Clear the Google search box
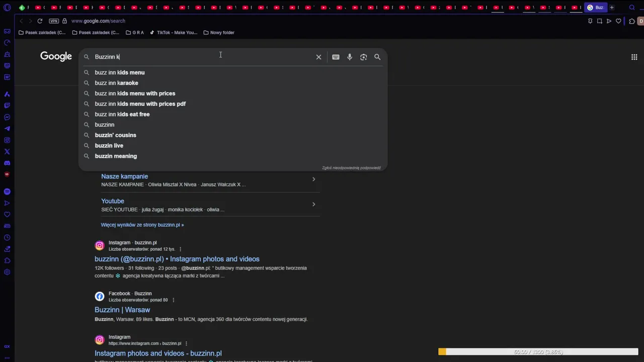 318,57
